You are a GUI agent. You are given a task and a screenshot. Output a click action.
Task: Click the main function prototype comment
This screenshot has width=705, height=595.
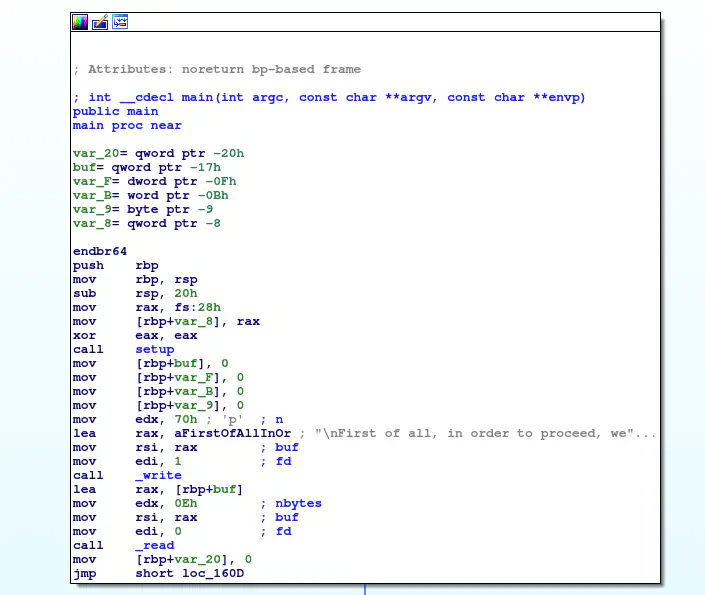click(329, 97)
